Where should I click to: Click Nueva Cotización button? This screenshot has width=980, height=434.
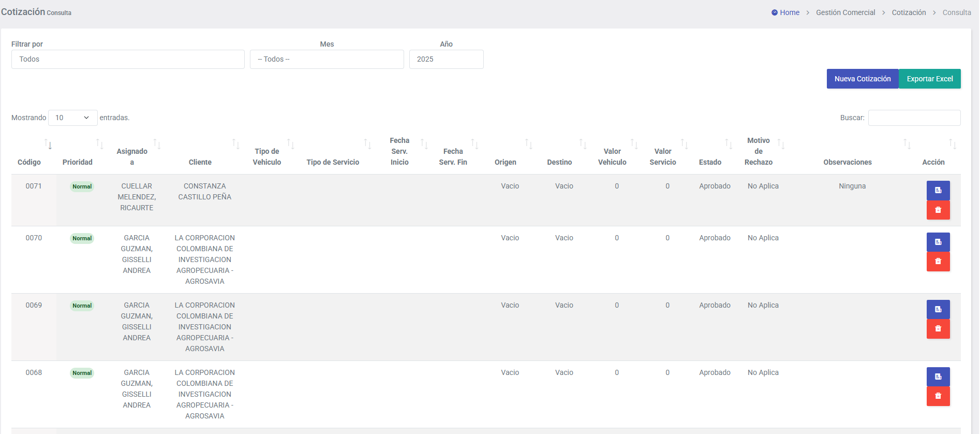point(862,79)
